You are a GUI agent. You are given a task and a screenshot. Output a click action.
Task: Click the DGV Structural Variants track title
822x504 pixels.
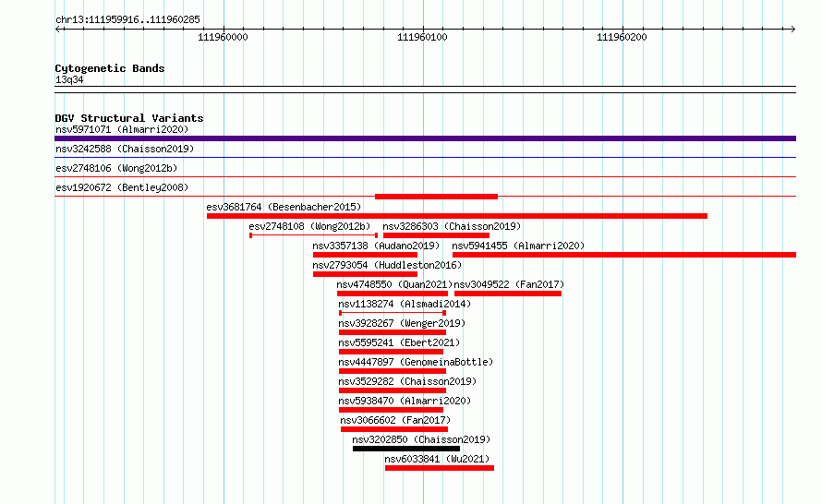click(129, 118)
